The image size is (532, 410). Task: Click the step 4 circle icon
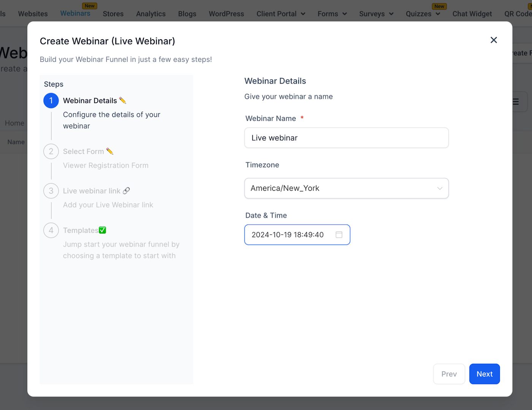pyautogui.click(x=51, y=230)
